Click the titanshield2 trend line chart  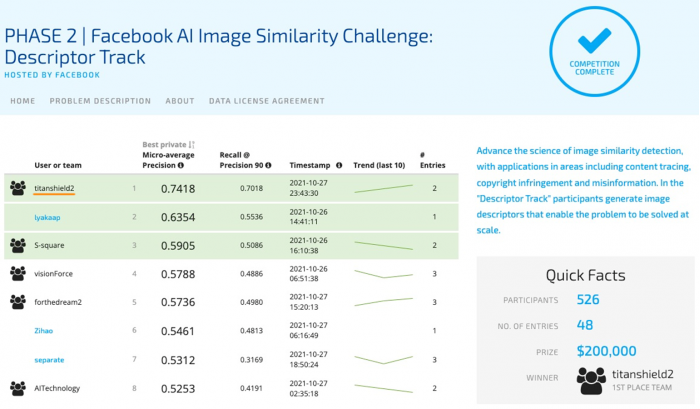click(383, 188)
